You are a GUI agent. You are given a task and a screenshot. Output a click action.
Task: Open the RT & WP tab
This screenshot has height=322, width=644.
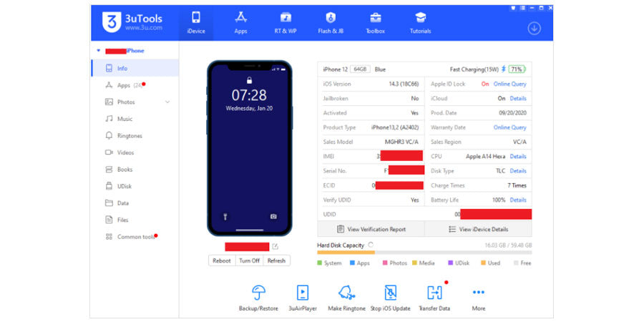(x=286, y=23)
